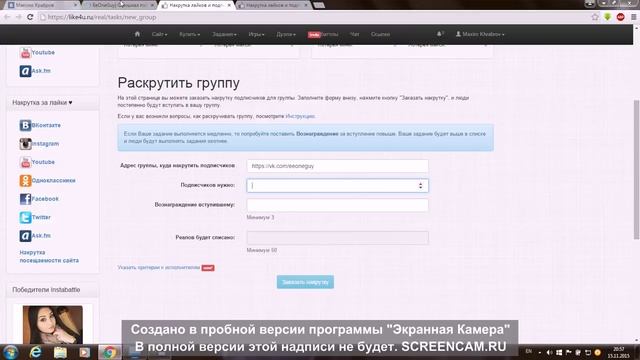Image resolution: width=640 pixels, height=360 pixels.
Task: Bookmark this page with the star icon
Action: (x=595, y=17)
